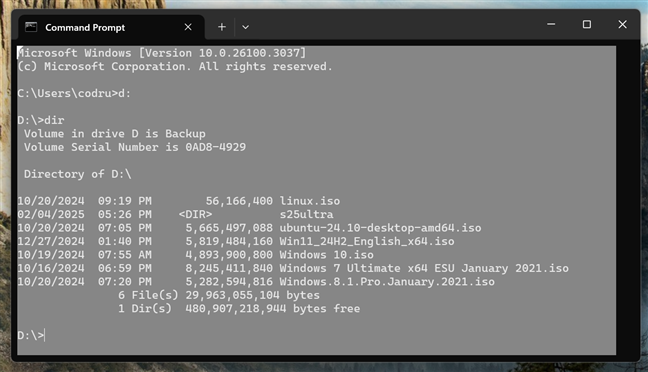
Task: Click the Microsoft Corporation copyright line
Action: pyautogui.click(x=175, y=67)
